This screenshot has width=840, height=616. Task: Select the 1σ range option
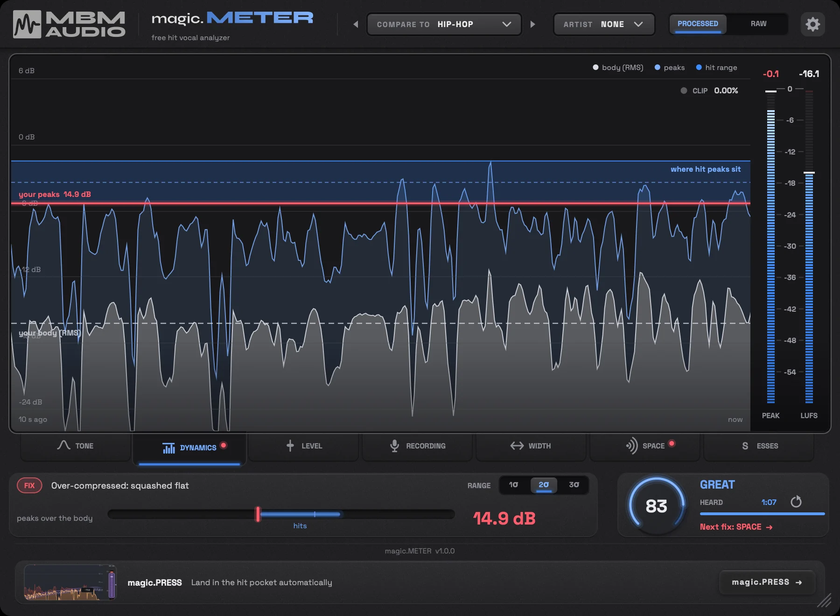513,485
